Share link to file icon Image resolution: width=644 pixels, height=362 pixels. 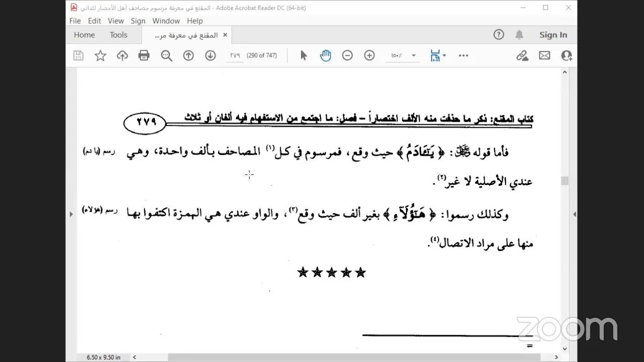coord(523,56)
